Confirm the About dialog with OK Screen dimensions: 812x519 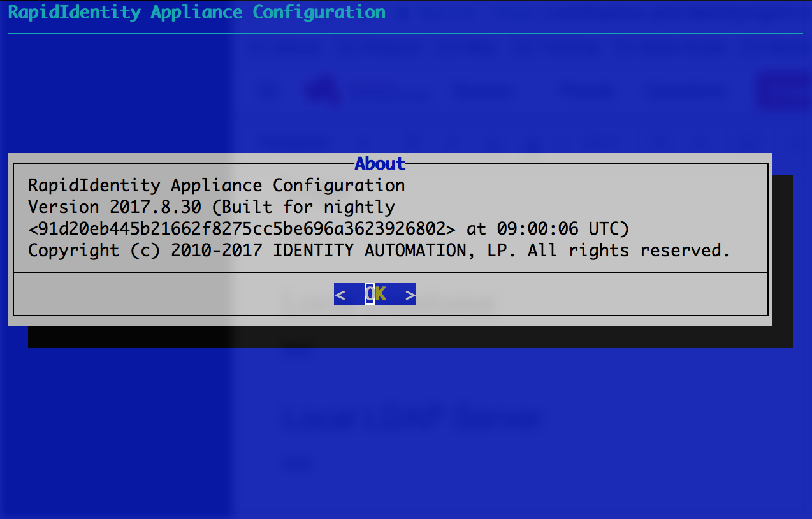coord(375,294)
